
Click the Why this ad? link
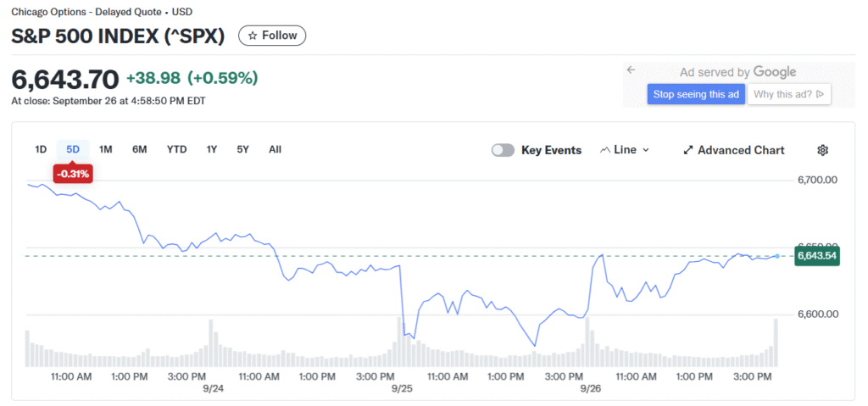click(789, 94)
